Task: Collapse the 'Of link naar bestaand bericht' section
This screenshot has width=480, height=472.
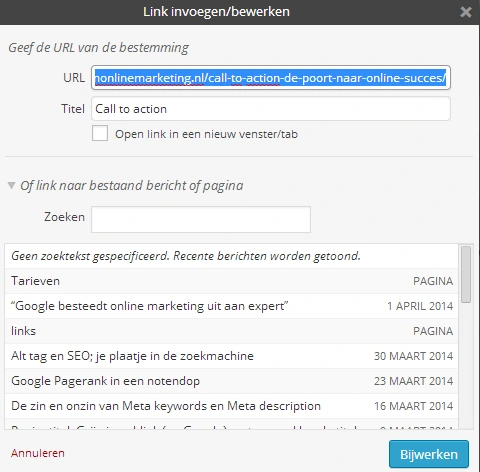Action: 11,185
